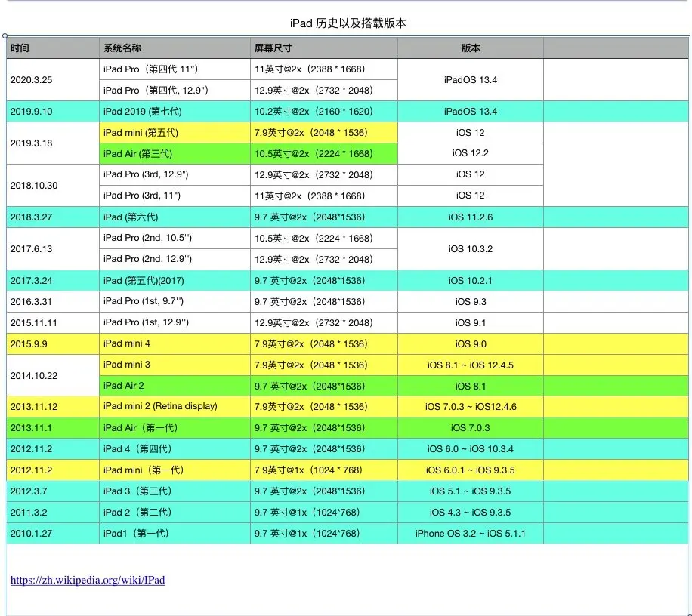The width and height of the screenshot is (692, 616).
Task: Select the '版本' column header
Action: (471, 48)
